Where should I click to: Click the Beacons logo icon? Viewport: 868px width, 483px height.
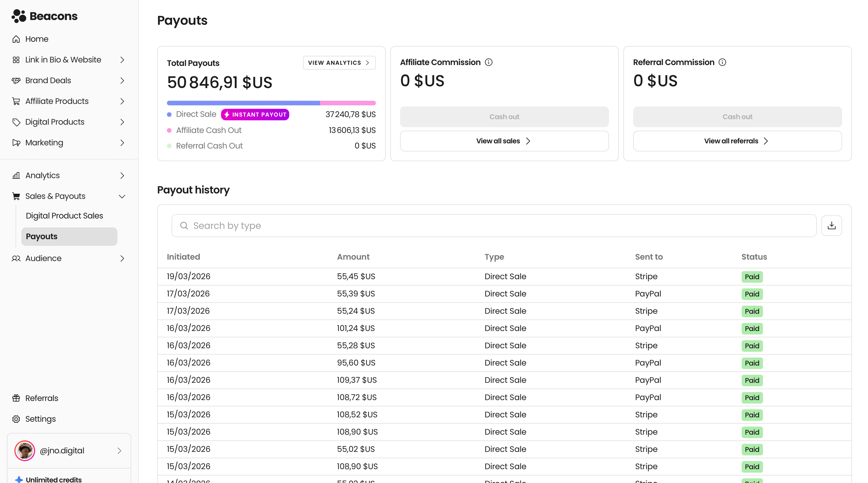(x=18, y=16)
